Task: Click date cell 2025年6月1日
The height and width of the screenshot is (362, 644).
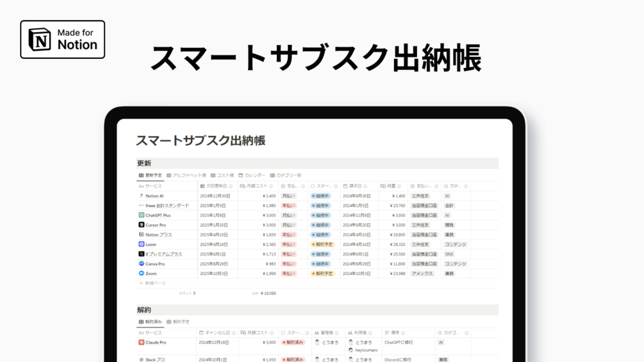Action: coord(213,254)
